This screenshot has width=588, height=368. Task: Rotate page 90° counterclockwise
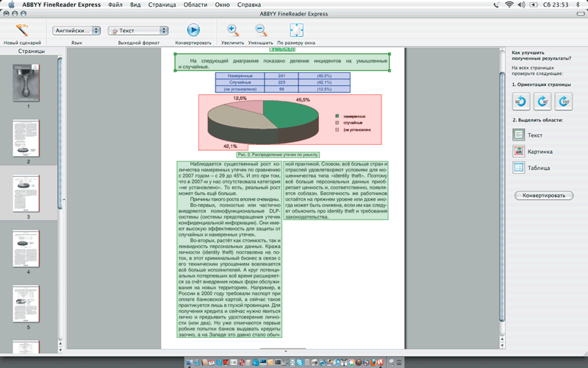point(521,102)
